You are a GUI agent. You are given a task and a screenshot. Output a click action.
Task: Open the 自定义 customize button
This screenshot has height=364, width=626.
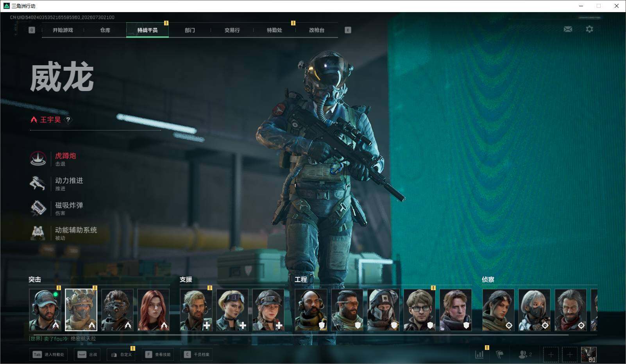[121, 355]
